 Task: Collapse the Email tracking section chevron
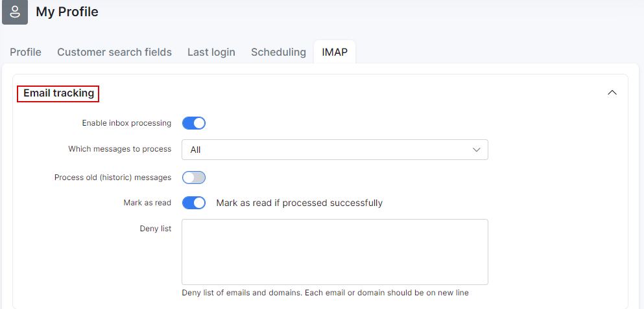point(612,93)
